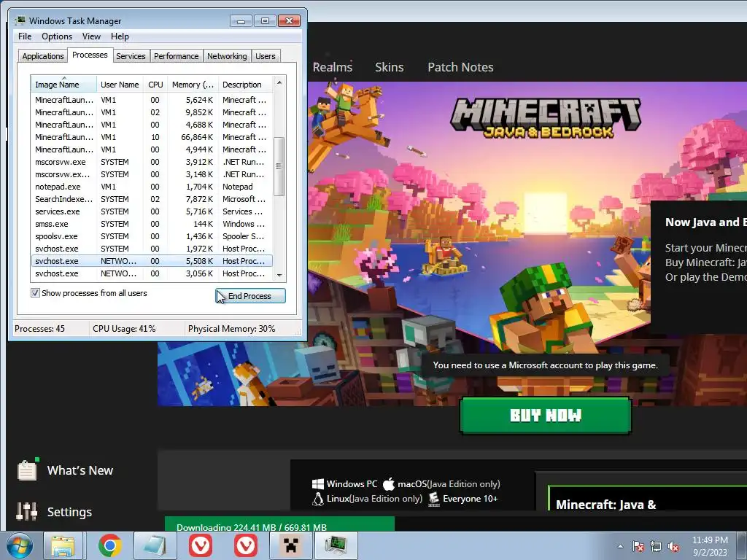Screen dimensions: 747x560
Task: Open the Realms tab in Minecraft Launcher
Action: pos(333,67)
